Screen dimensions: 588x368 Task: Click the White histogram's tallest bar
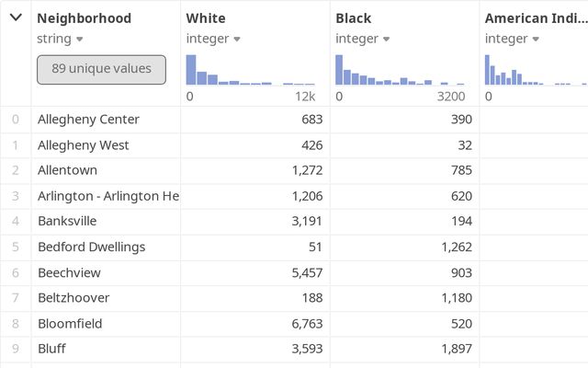click(x=191, y=70)
